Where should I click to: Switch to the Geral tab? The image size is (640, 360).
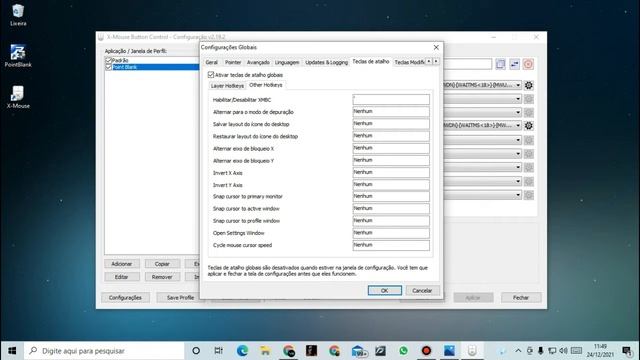tap(211, 62)
